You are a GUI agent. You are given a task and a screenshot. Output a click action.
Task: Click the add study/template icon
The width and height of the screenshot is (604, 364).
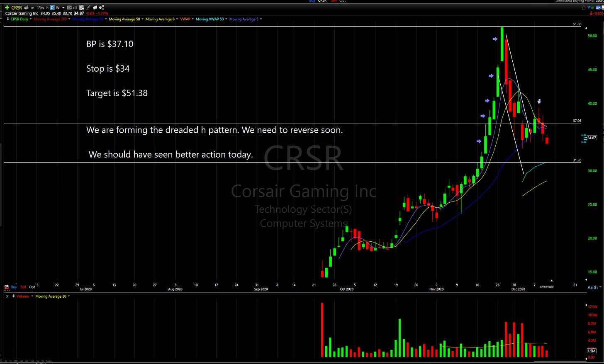point(82,7)
